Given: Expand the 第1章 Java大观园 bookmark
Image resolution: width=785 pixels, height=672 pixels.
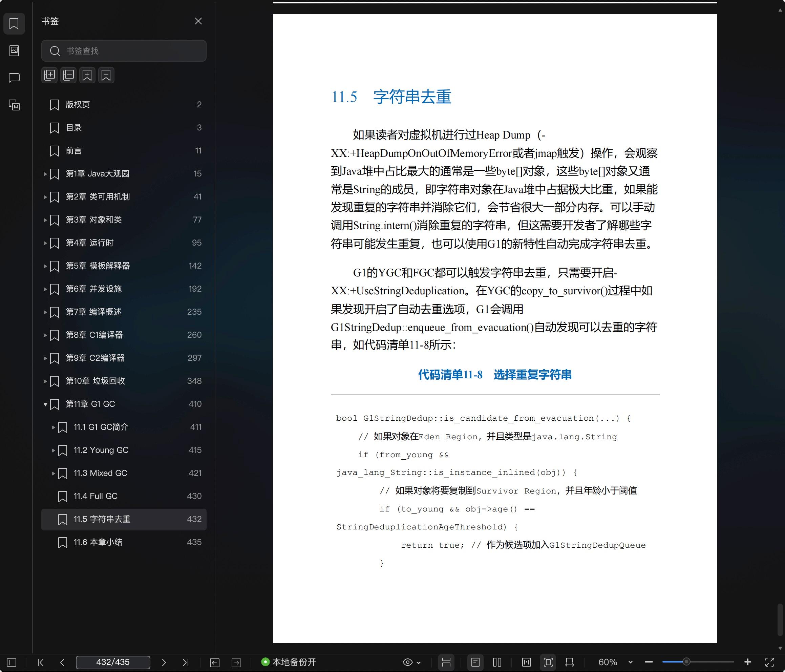Looking at the screenshot, I should (45, 174).
